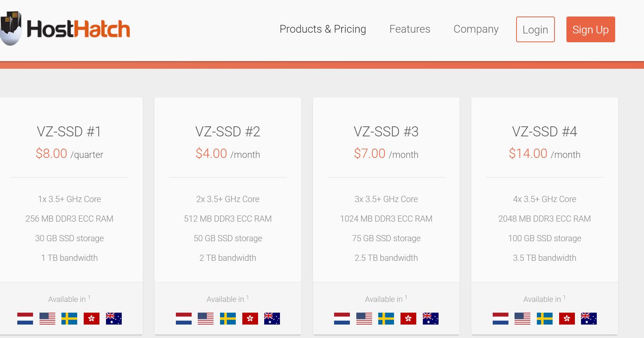Click United States flag under VZ-SSD #4
The image size is (644, 338).
coord(522,318)
